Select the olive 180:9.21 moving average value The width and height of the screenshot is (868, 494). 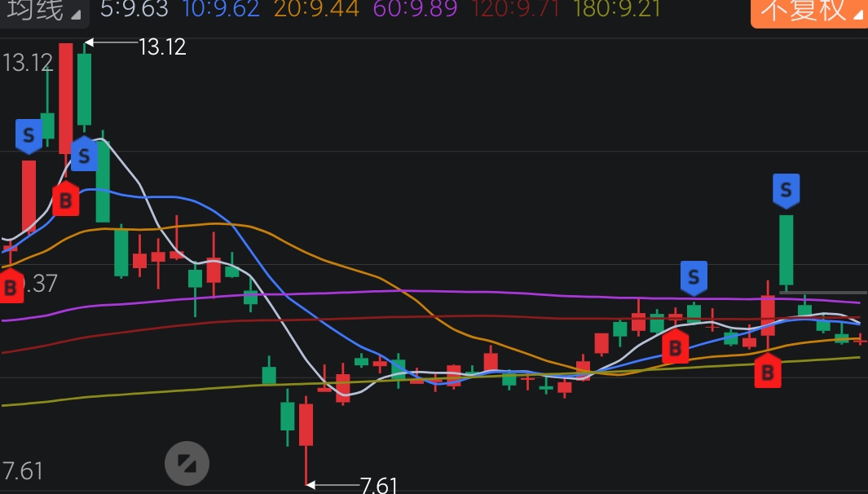[x=617, y=9]
